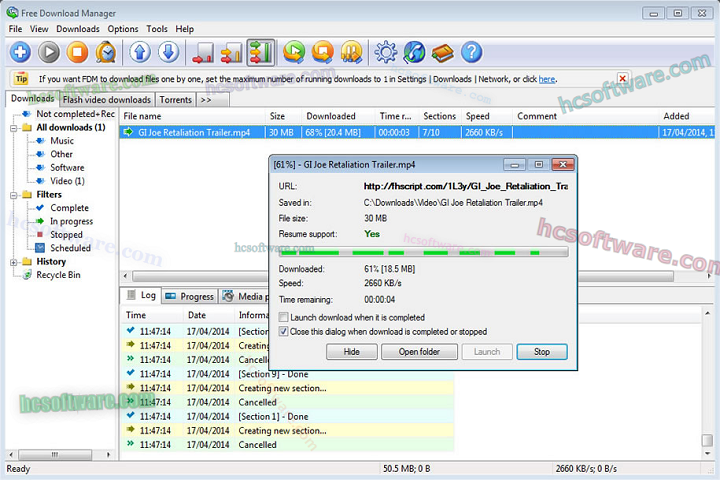The height and width of the screenshot is (480, 720).
Task: Click the download progress bar in dialog
Action: [423, 252]
